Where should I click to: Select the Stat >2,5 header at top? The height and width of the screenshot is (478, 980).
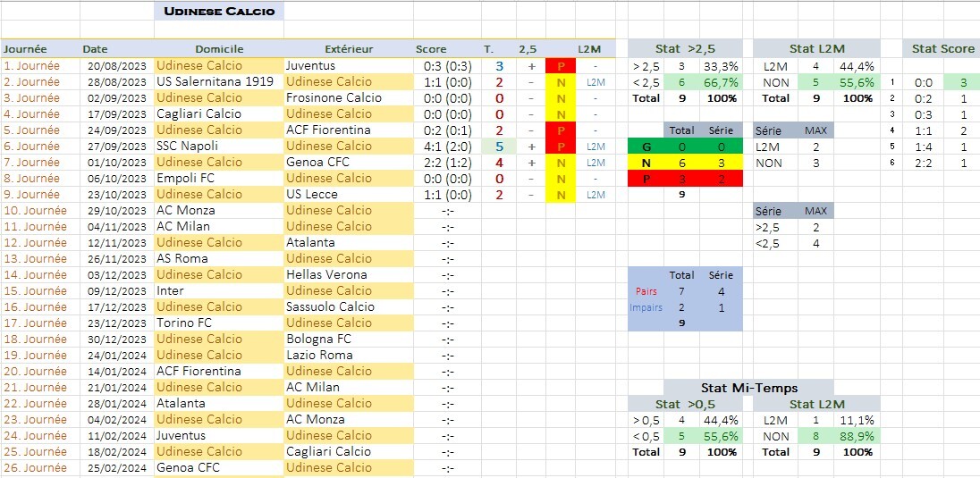click(x=685, y=49)
